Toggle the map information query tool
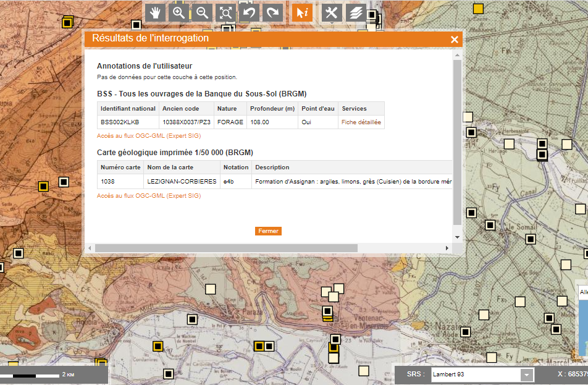588x385 pixels. click(x=302, y=13)
